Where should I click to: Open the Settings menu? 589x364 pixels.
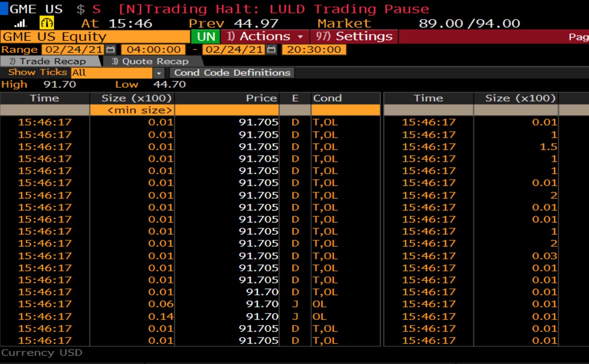tap(354, 36)
